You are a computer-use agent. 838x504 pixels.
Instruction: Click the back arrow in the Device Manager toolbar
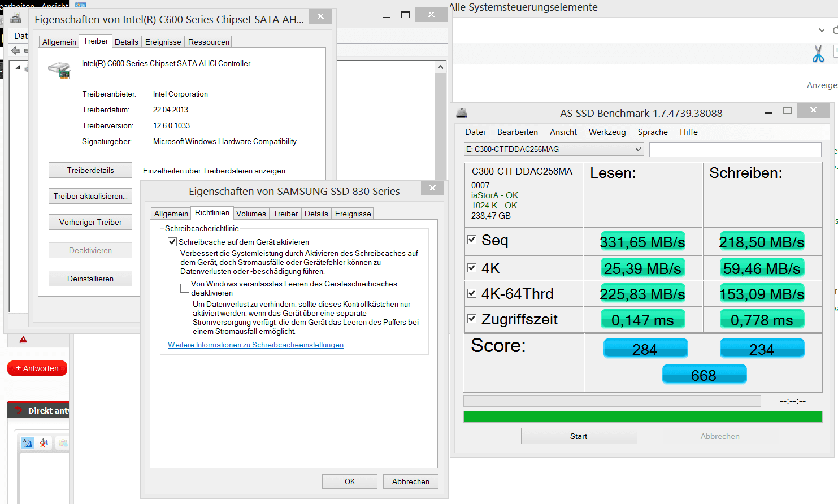16,51
